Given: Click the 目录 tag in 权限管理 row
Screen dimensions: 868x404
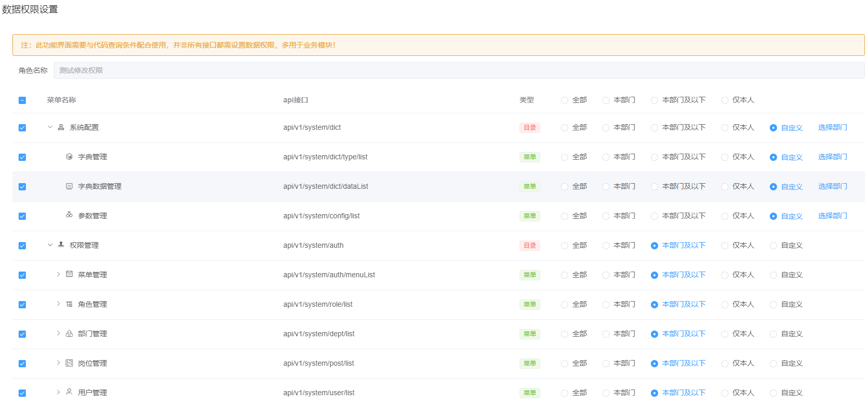Looking at the screenshot, I should click(530, 246).
